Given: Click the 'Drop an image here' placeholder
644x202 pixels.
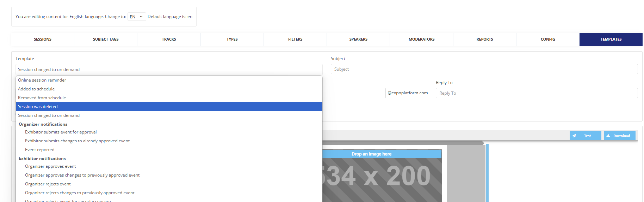Looking at the screenshot, I should [x=371, y=154].
